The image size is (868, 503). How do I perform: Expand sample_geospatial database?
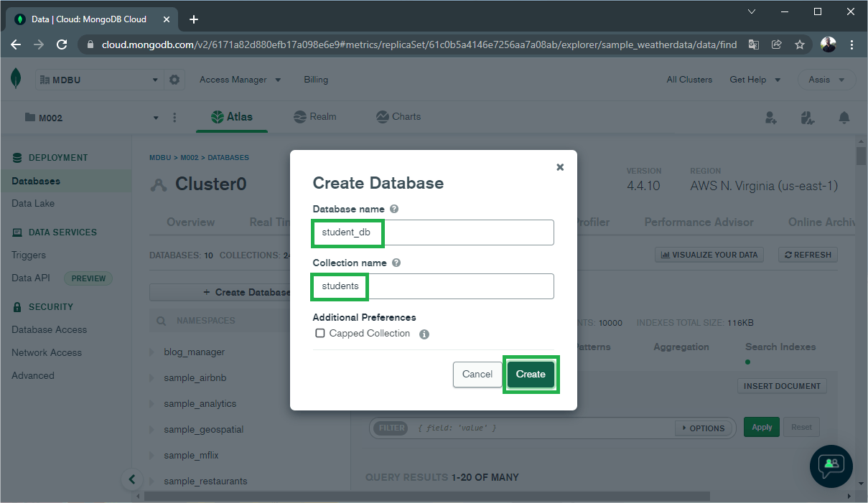pyautogui.click(x=151, y=429)
